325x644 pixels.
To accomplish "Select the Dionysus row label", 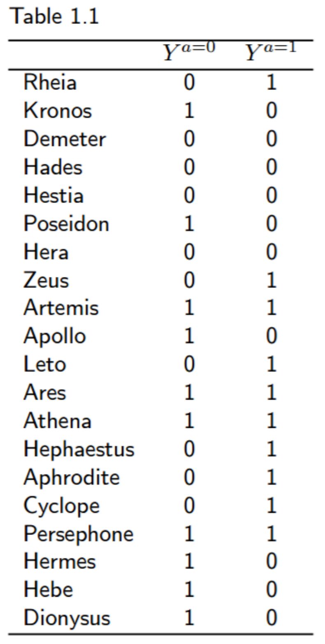I will click(67, 618).
